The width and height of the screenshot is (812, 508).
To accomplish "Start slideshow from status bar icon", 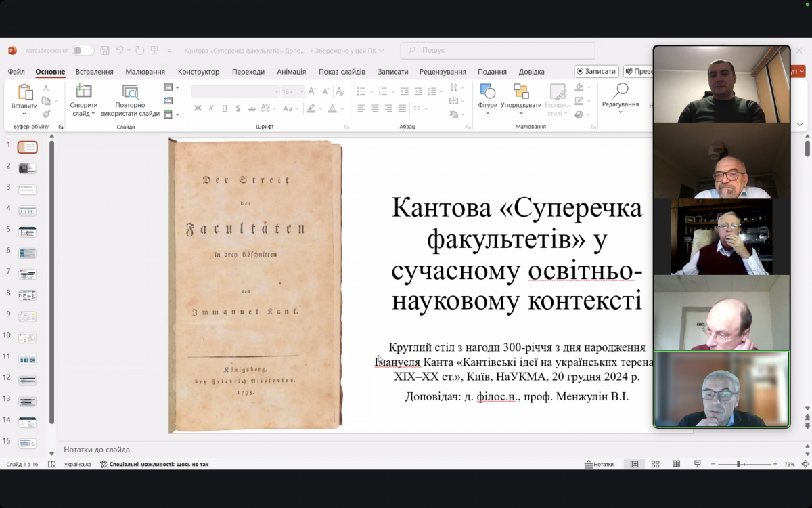I will (698, 463).
